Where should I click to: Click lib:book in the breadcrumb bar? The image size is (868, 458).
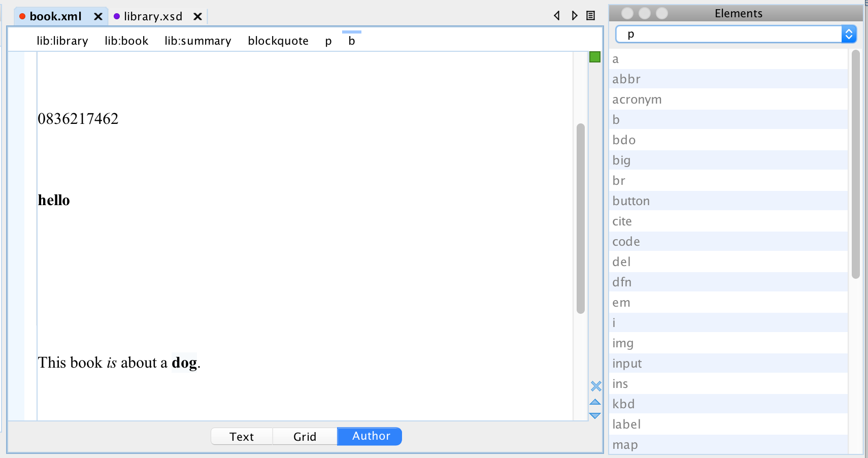coord(126,41)
